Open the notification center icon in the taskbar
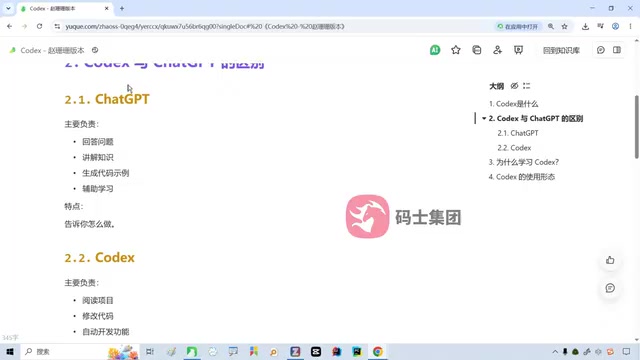This screenshot has height=360, width=640. [x=627, y=351]
